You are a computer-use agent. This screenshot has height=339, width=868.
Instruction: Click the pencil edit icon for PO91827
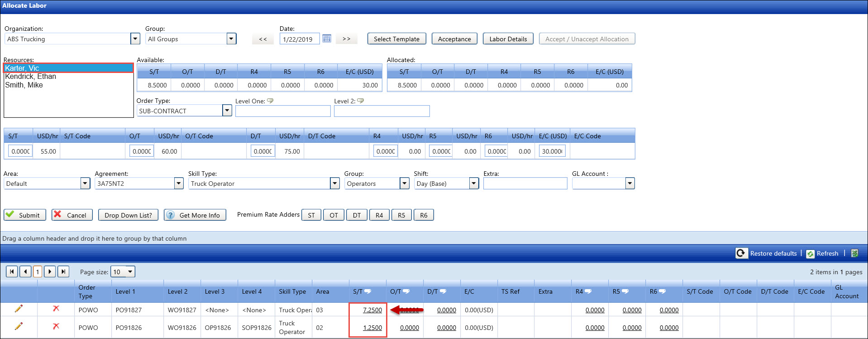(19, 309)
